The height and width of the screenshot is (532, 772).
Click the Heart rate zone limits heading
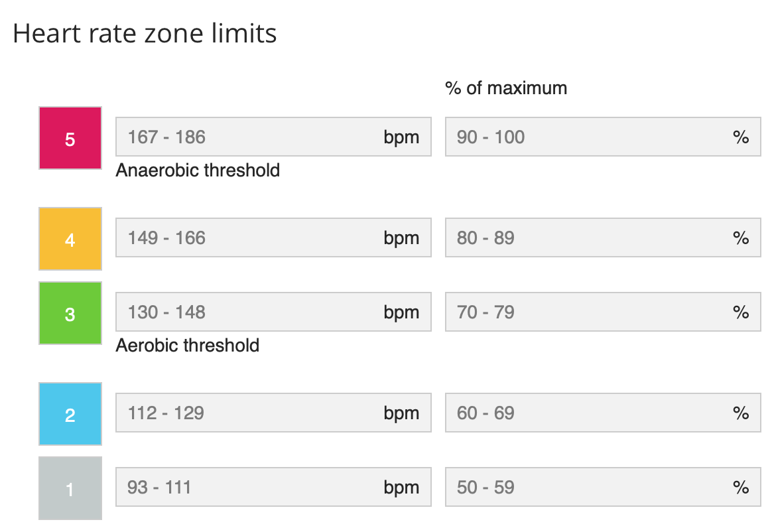pyautogui.click(x=145, y=33)
